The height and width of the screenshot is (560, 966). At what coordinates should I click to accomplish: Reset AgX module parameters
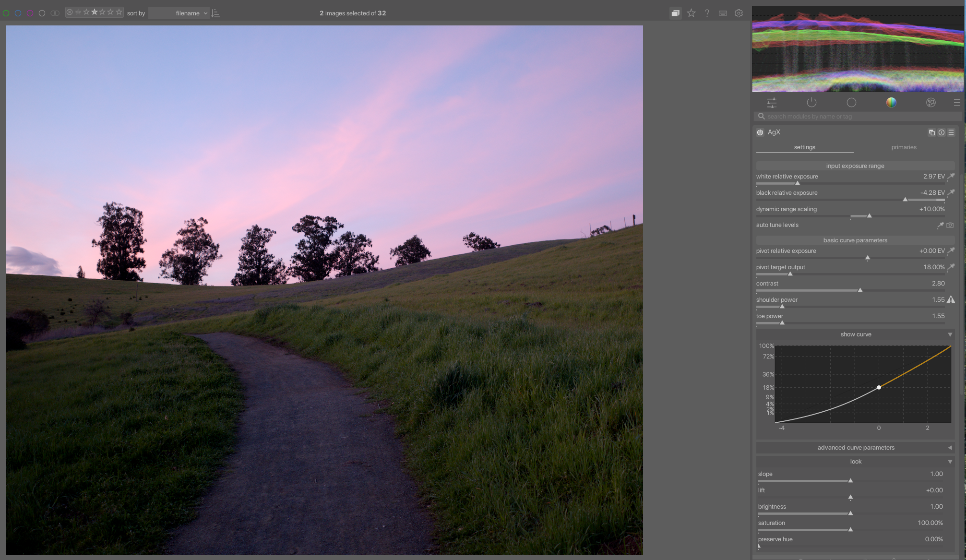(x=942, y=132)
